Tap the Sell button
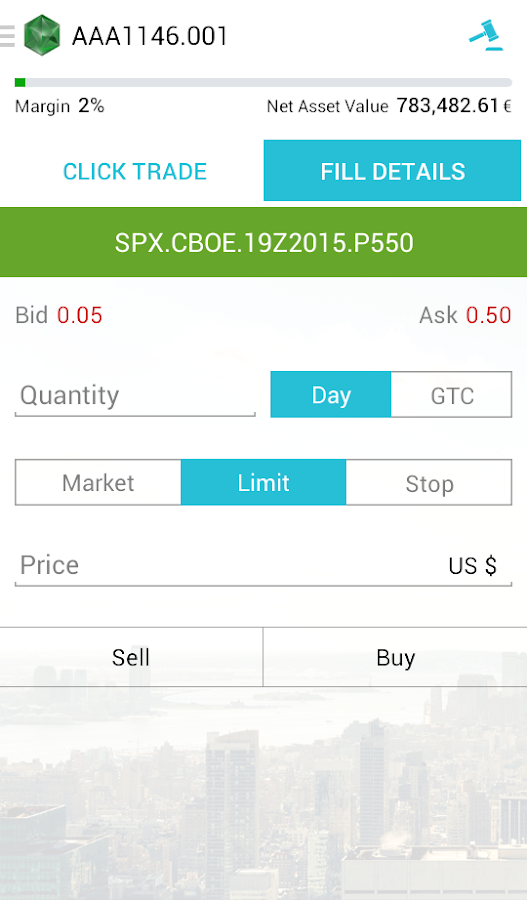 [x=131, y=657]
